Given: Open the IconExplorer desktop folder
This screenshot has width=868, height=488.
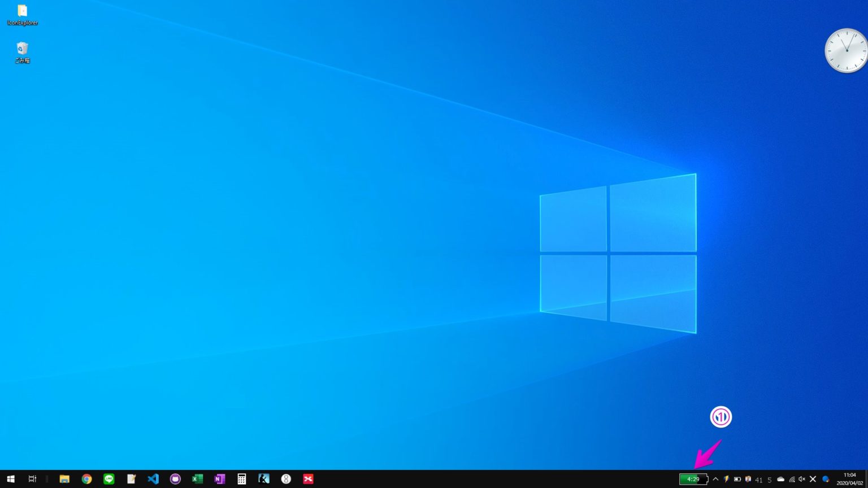Looking at the screenshot, I should click(22, 12).
